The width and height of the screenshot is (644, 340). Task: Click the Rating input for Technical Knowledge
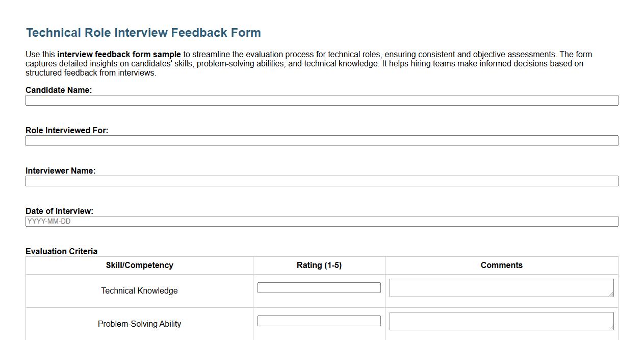pyautogui.click(x=319, y=287)
